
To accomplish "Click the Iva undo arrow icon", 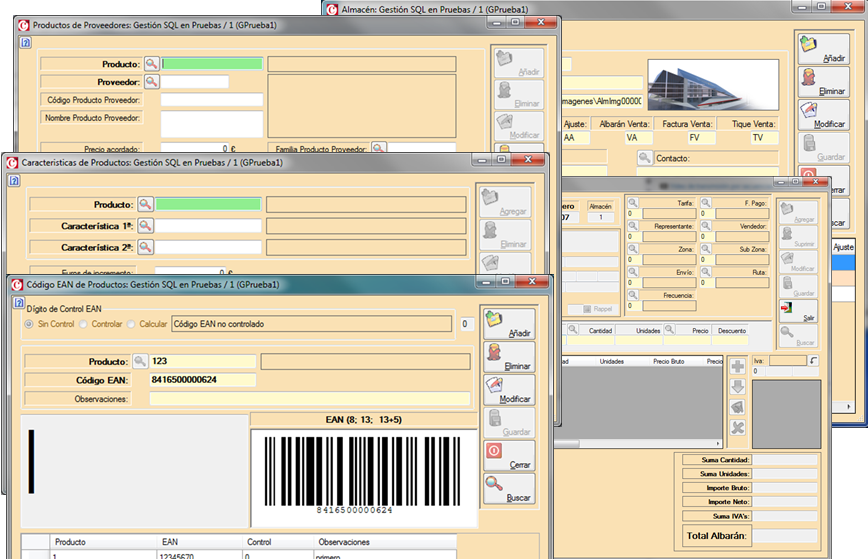I will 813,360.
